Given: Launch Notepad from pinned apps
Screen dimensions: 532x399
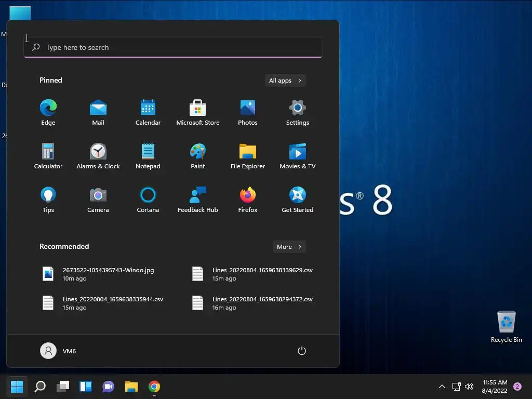Looking at the screenshot, I should (x=148, y=156).
